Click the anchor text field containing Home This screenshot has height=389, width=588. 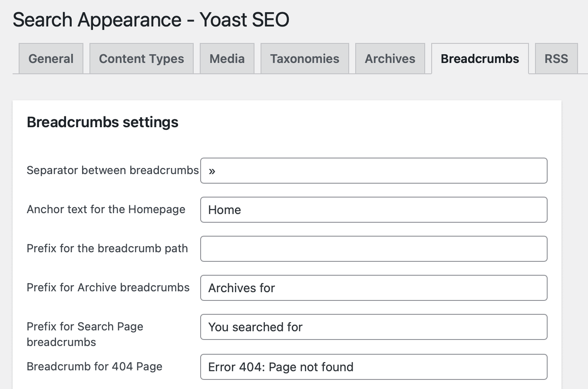coord(373,210)
